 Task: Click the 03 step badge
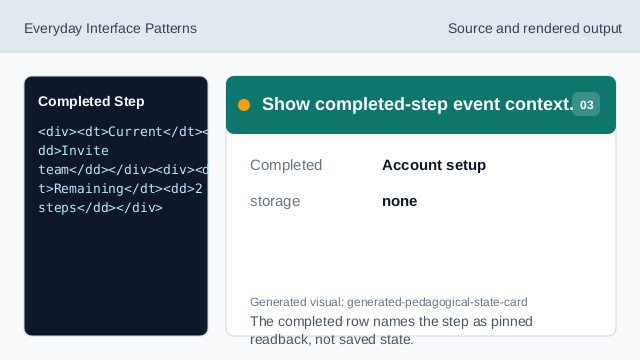click(586, 104)
